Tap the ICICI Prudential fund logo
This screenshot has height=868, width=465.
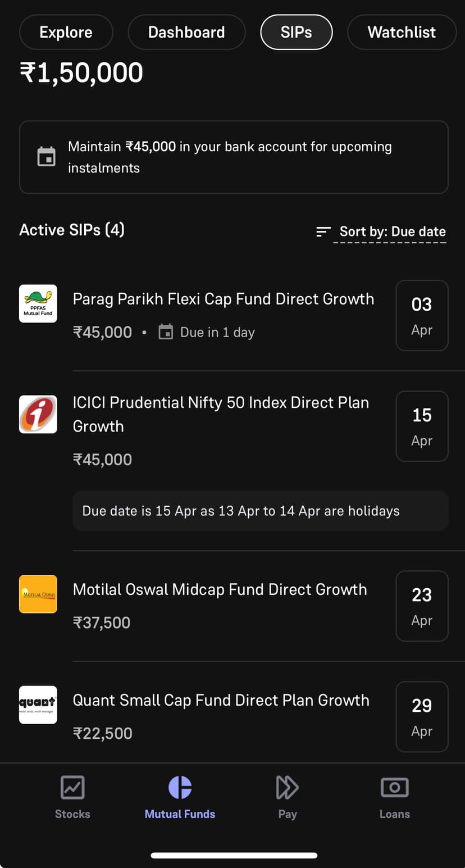(x=38, y=414)
